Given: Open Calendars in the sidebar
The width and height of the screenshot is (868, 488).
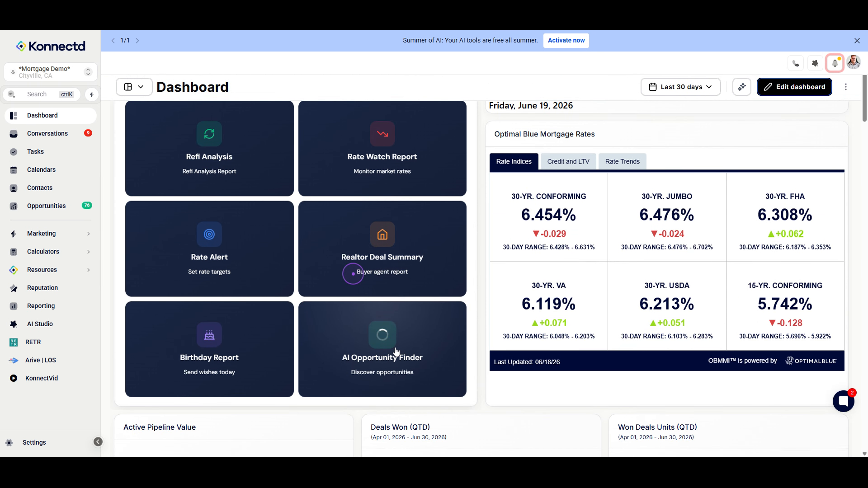Looking at the screenshot, I should tap(50, 170).
